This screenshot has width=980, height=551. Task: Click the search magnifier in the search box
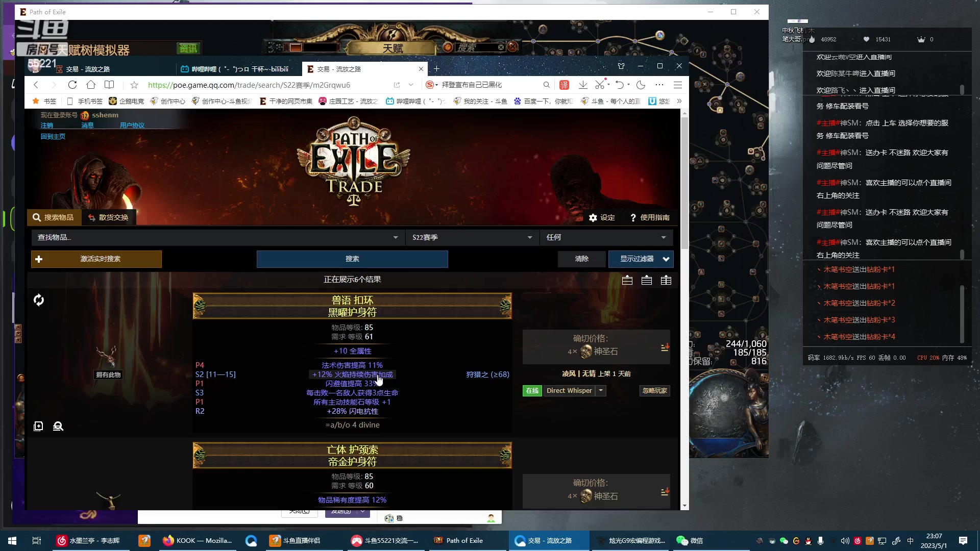click(547, 85)
